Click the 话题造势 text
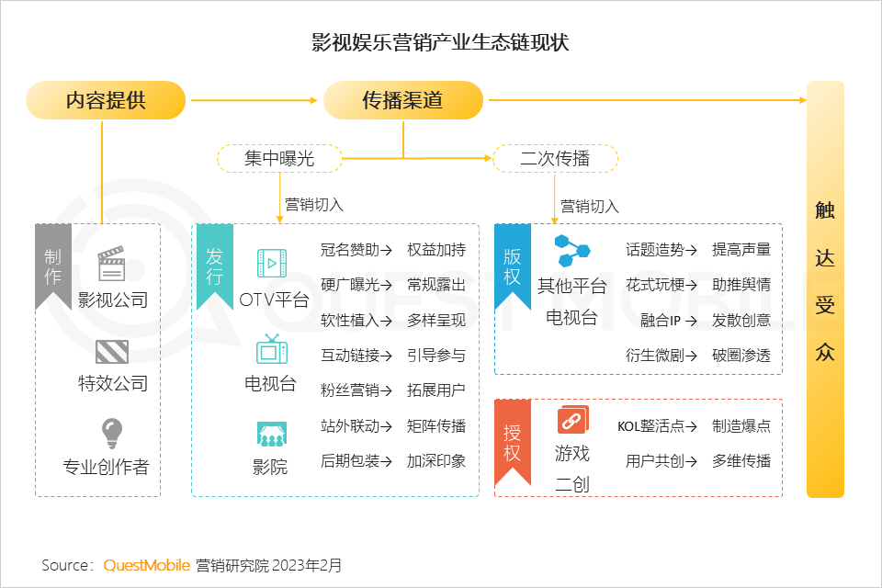Image resolution: width=882 pixels, height=588 pixels. point(655,249)
